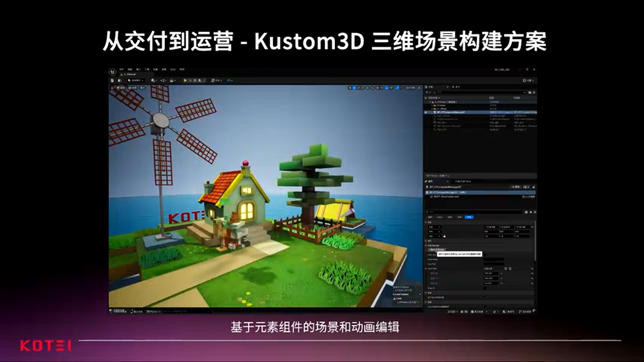Open the 编辑 menu in the menu bar
This screenshot has height=362, width=644.
(129, 69)
